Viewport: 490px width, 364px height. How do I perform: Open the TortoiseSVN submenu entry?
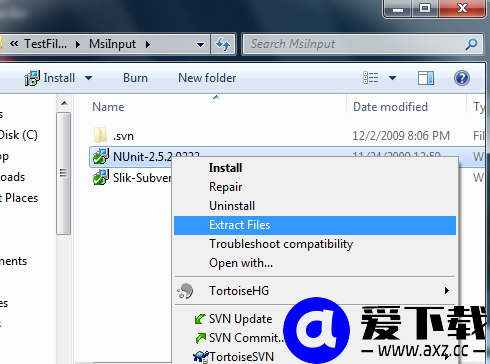(241, 357)
